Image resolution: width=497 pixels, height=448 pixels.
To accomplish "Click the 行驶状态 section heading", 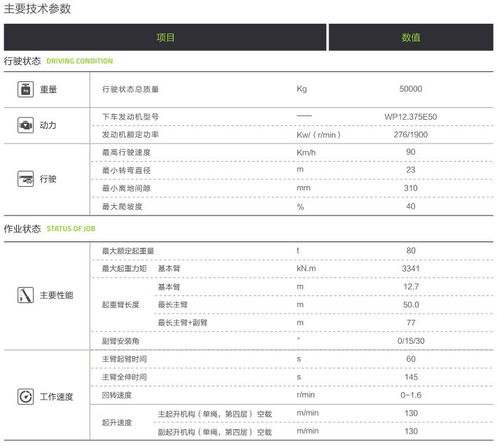I will [22, 61].
